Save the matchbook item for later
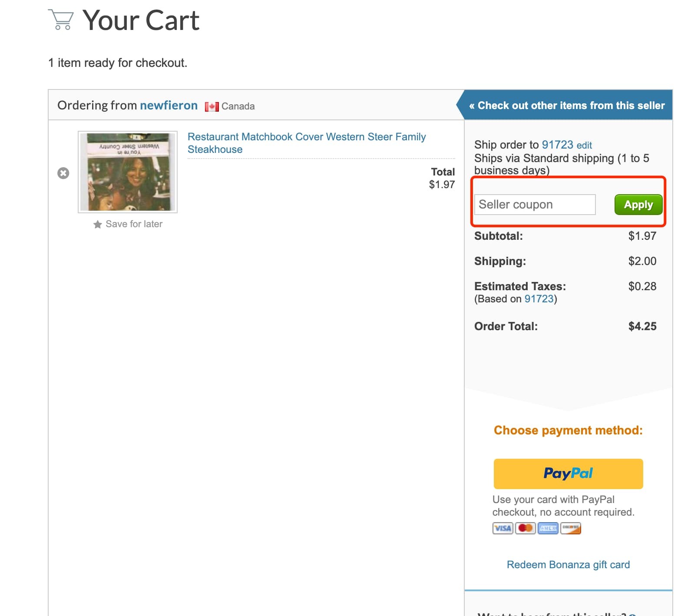The width and height of the screenshot is (681, 616). [x=133, y=224]
